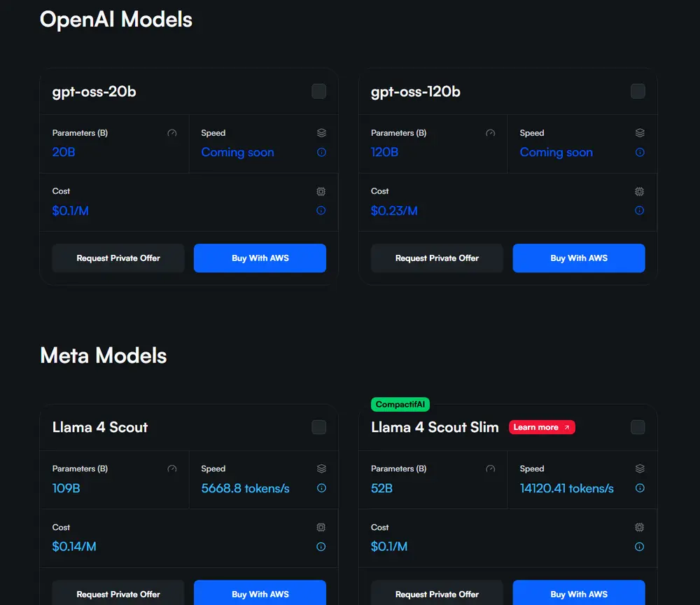Click the green CompactifAI badge
The height and width of the screenshot is (605, 700).
pyautogui.click(x=400, y=404)
